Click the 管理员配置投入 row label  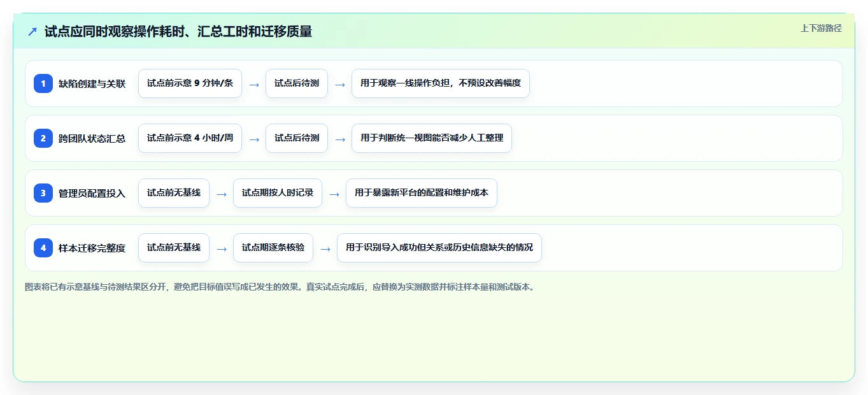point(92,194)
